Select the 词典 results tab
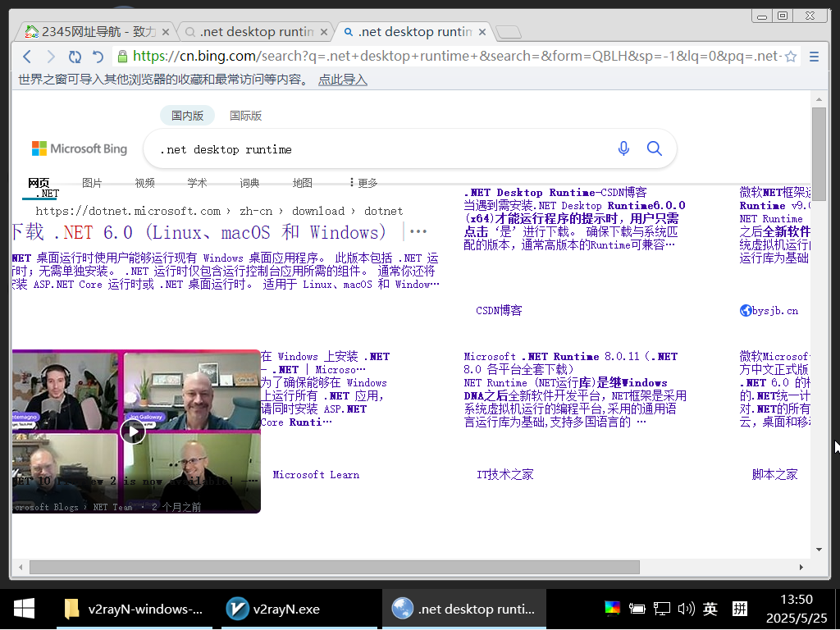The image size is (840, 630). pyautogui.click(x=249, y=183)
